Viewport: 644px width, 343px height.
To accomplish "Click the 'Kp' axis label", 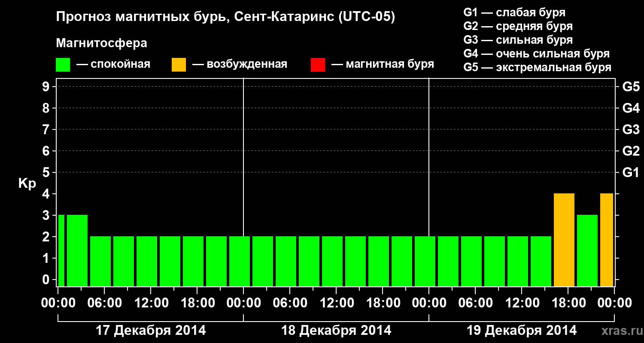I will [27, 184].
